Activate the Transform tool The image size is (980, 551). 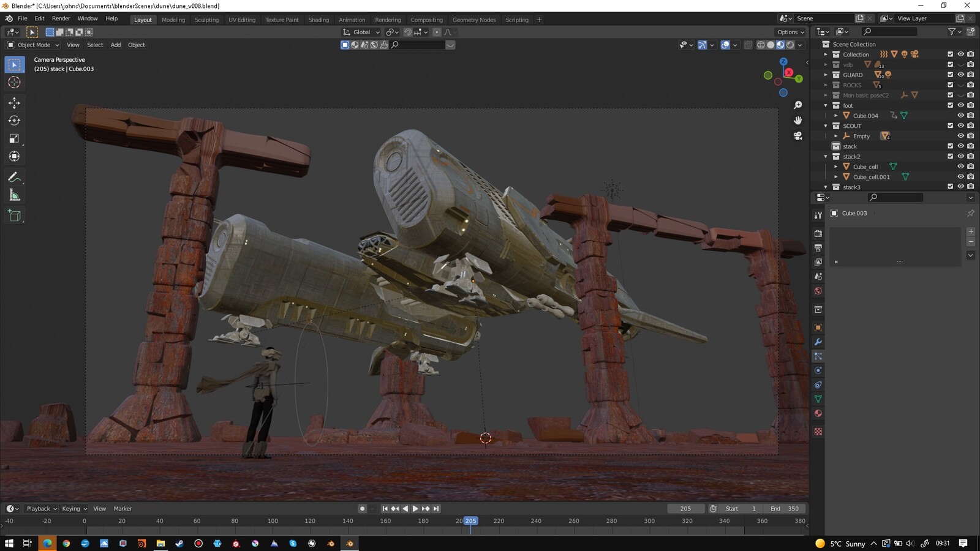pyautogui.click(x=14, y=156)
